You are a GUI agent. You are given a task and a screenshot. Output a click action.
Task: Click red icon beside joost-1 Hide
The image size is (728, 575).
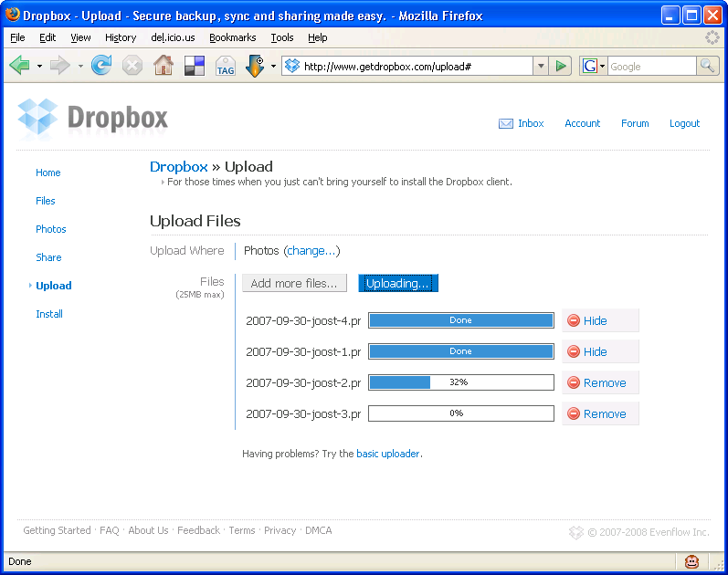pyautogui.click(x=574, y=351)
